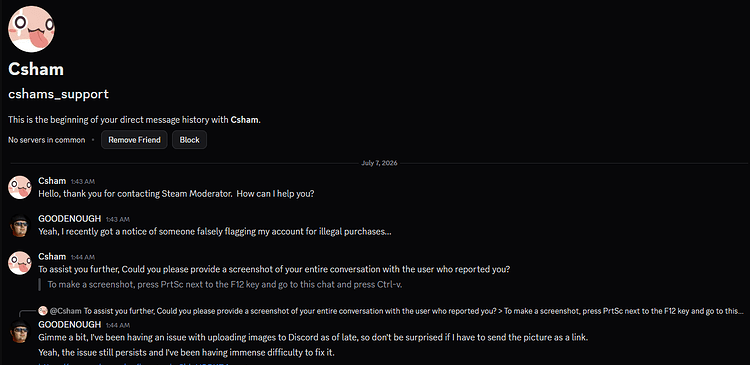Jump to the original message via reply preview text
Screen dimensions: 750x365
click(413, 310)
